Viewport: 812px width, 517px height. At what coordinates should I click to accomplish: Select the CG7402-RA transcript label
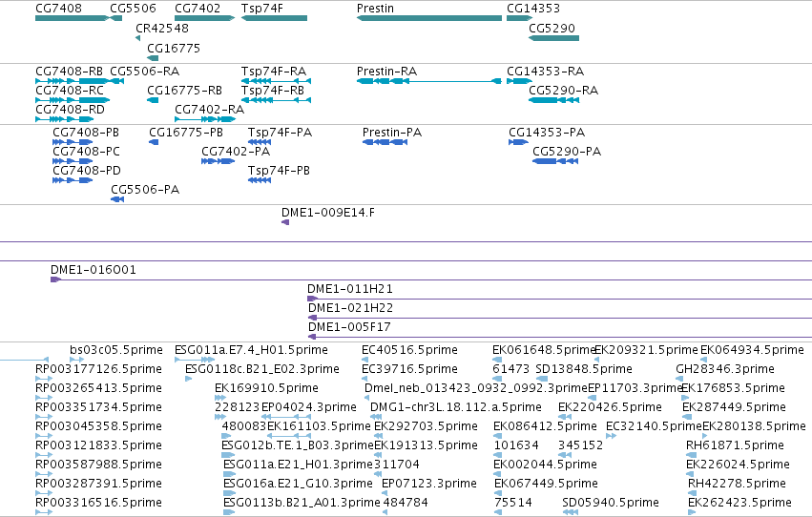[209, 110]
